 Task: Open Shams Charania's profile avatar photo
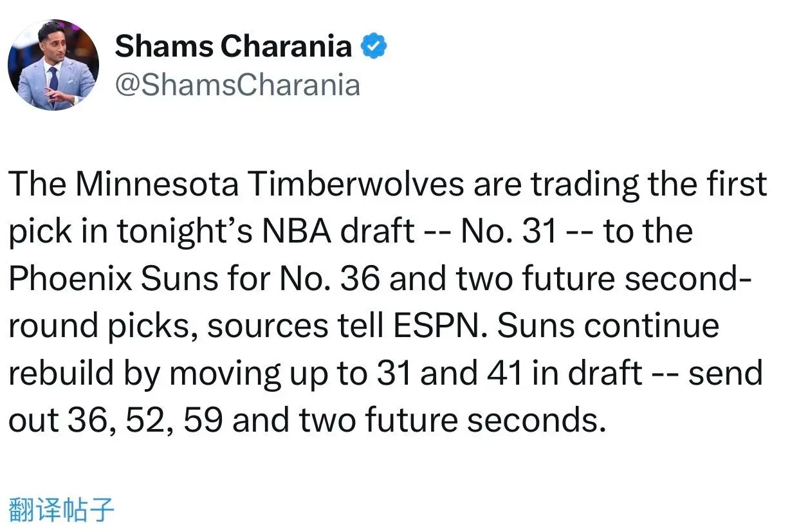click(x=53, y=65)
